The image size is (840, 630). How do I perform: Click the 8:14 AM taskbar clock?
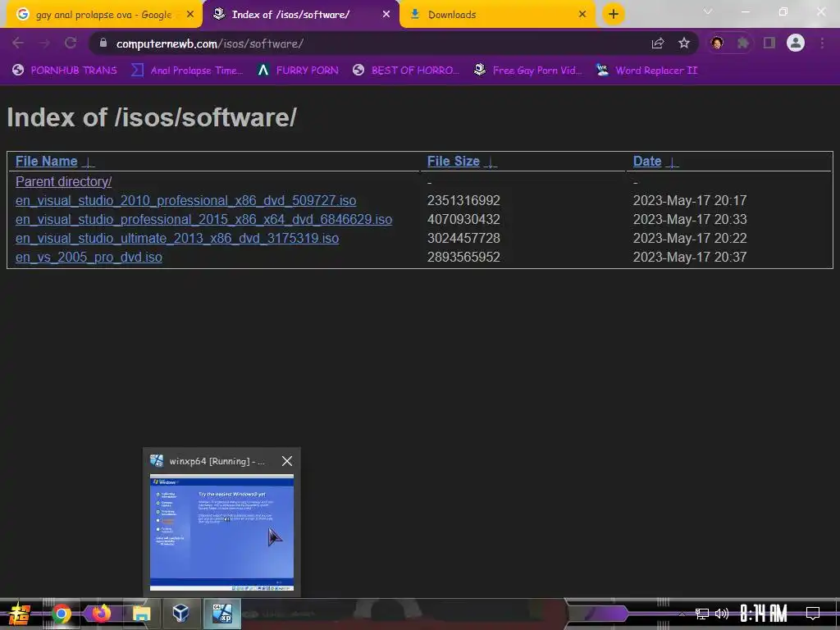764,614
